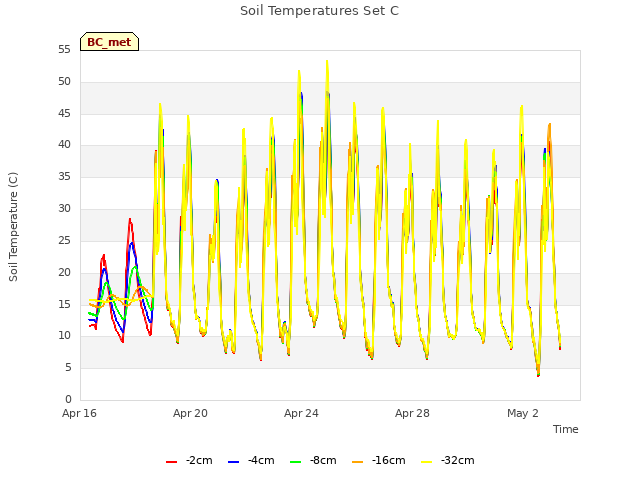Click the 0 y-axis tick label
Image resolution: width=640 pixels, height=480 pixels.
coord(68,399)
